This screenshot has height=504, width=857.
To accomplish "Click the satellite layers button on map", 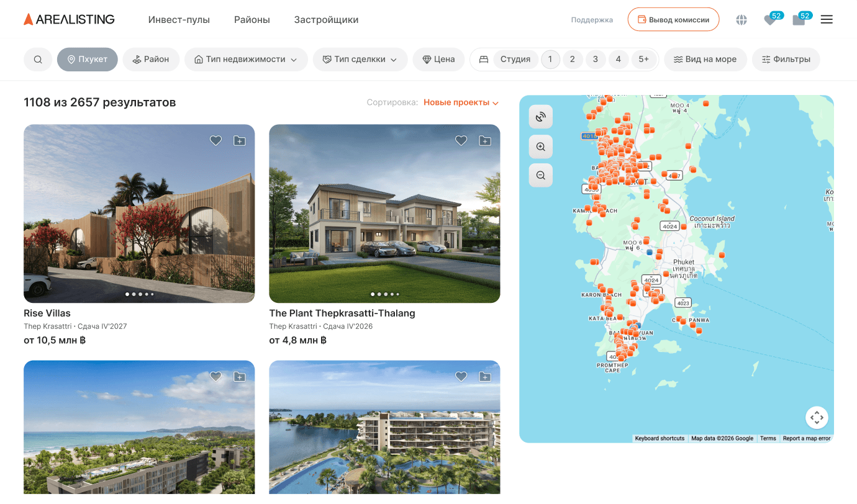I will click(x=541, y=117).
